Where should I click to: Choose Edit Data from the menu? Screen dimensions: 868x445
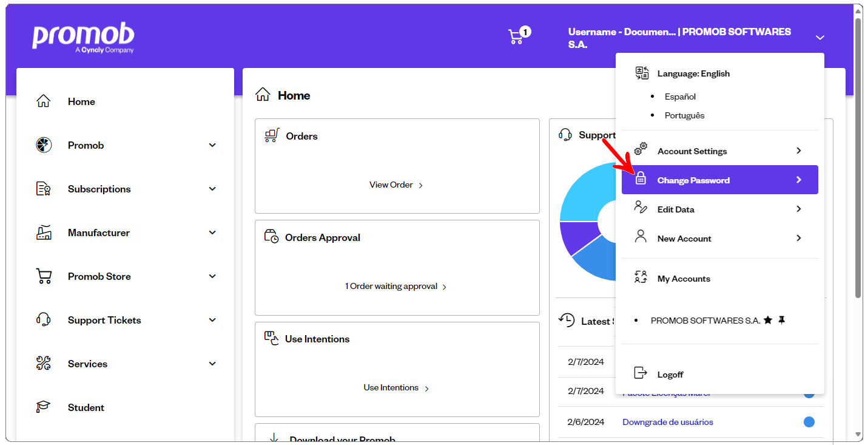(720, 209)
